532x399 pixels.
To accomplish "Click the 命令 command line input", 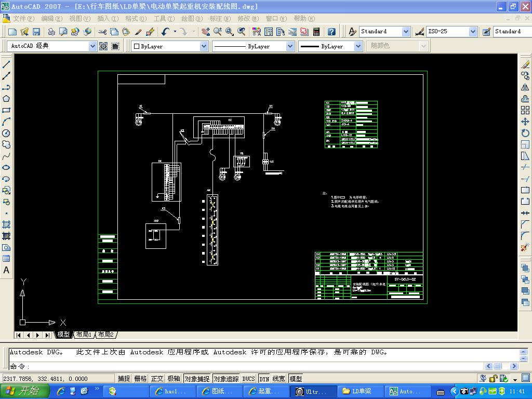I will [260, 366].
